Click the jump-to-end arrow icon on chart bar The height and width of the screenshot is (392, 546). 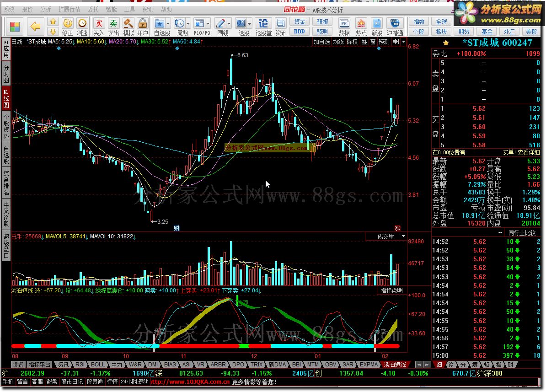396,42
